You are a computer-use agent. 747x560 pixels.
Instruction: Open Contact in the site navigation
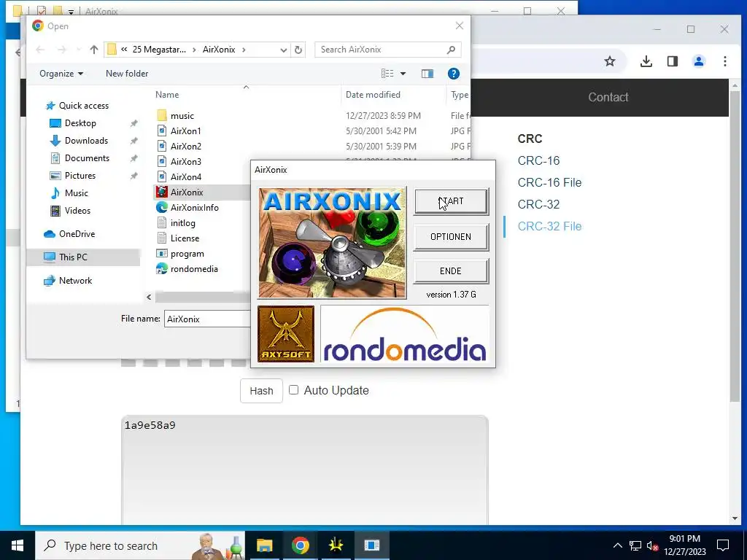(x=608, y=97)
